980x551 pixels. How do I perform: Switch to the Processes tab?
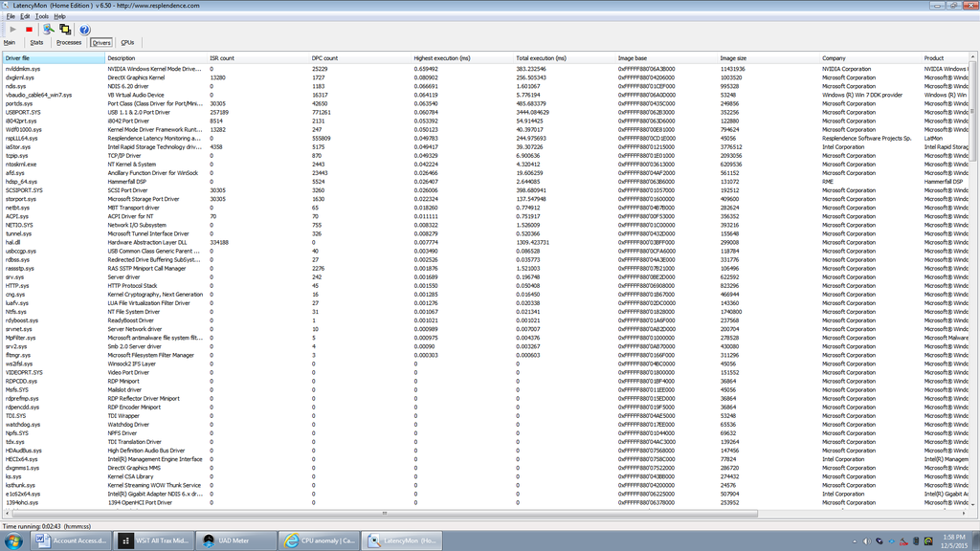(69, 43)
